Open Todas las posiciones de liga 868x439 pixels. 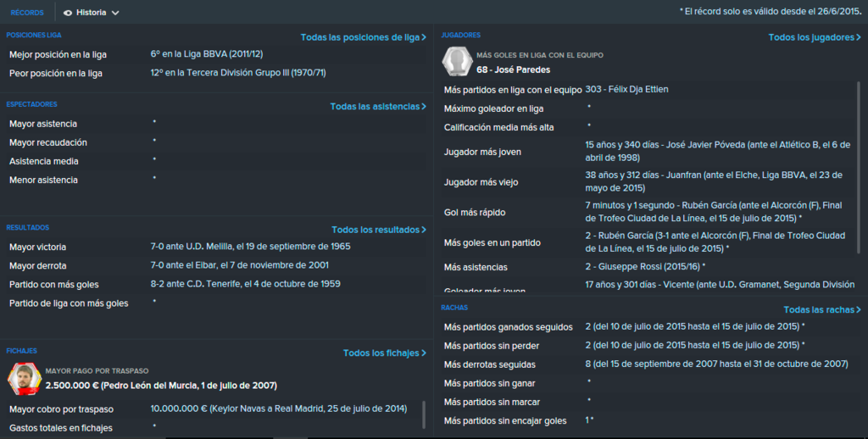click(x=363, y=37)
